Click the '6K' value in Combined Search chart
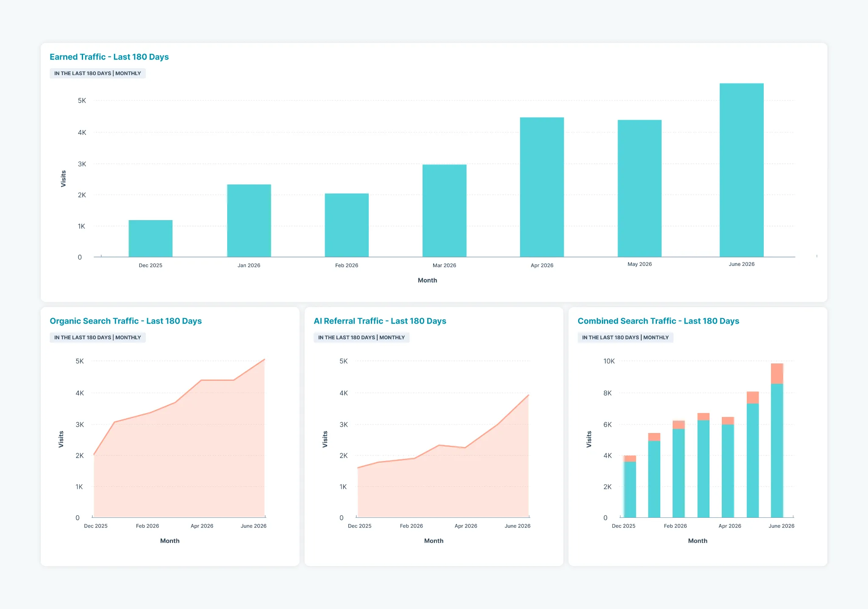Image resolution: width=868 pixels, height=609 pixels. tap(607, 425)
